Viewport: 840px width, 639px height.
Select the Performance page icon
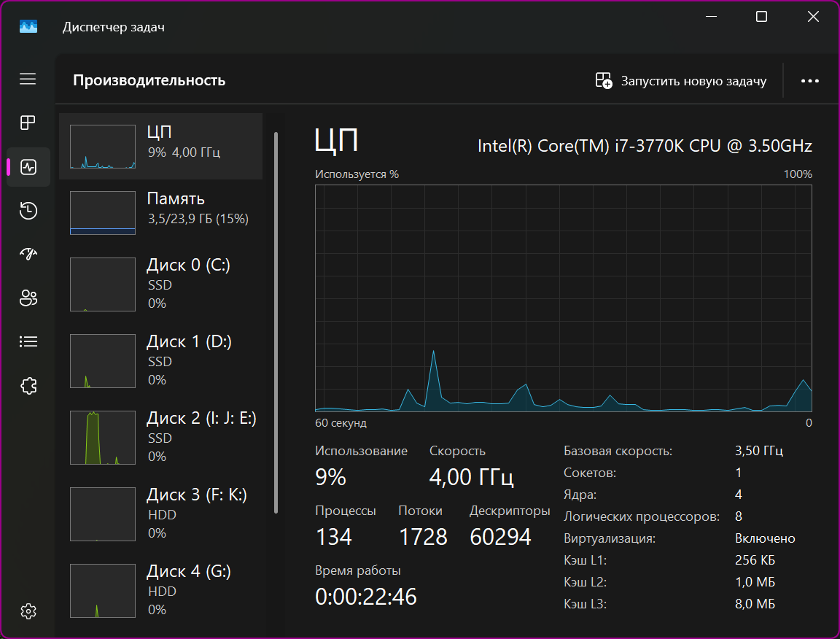tap(28, 167)
